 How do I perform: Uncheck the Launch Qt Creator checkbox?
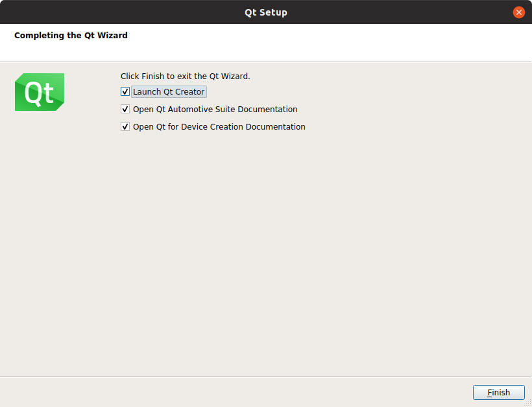click(x=125, y=92)
